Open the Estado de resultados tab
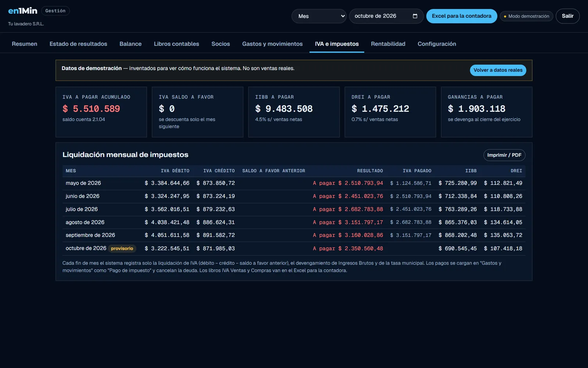Image resolution: width=588 pixels, height=368 pixels. (78, 44)
